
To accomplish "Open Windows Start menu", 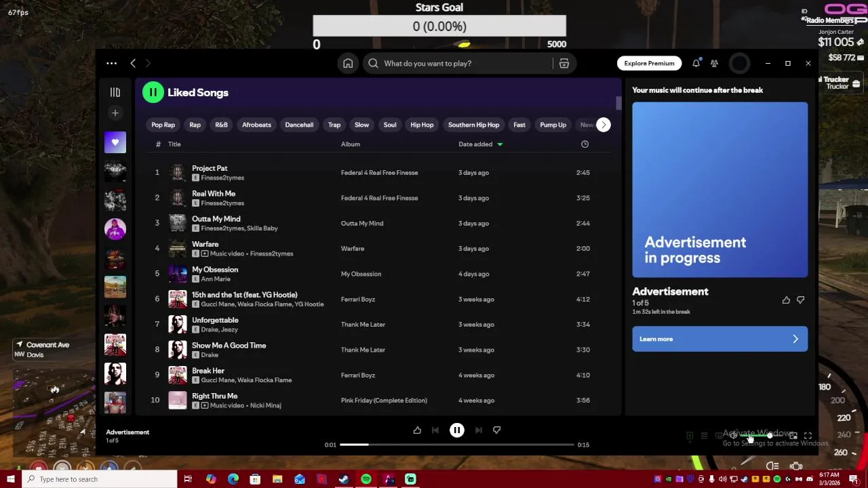I will (x=11, y=479).
